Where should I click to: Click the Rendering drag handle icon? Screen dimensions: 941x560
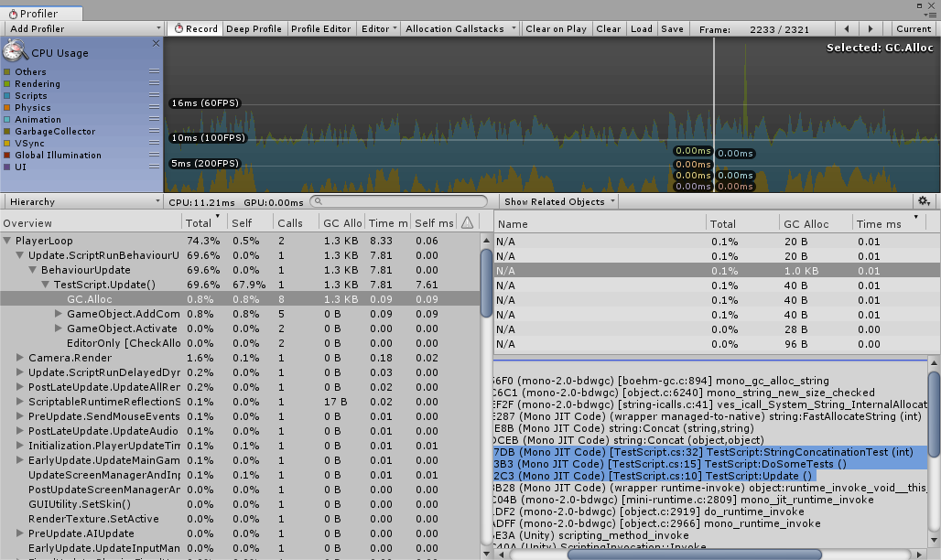(154, 83)
